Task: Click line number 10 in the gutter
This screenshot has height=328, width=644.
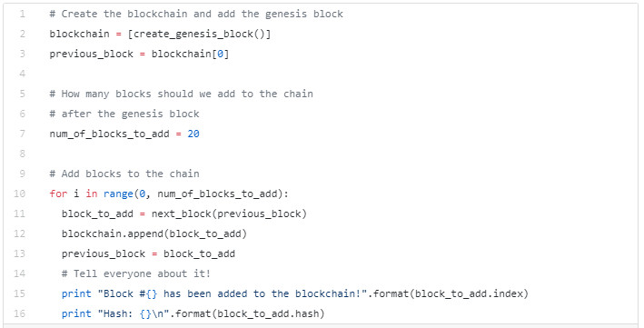Action: (19, 194)
